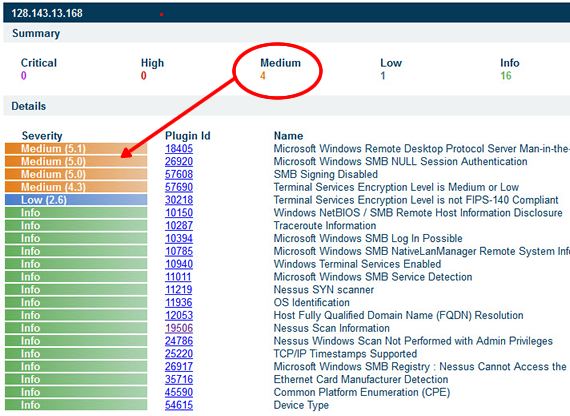The height and width of the screenshot is (416, 570).
Task: Click plugin ID 57608 link
Action: pyautogui.click(x=179, y=174)
